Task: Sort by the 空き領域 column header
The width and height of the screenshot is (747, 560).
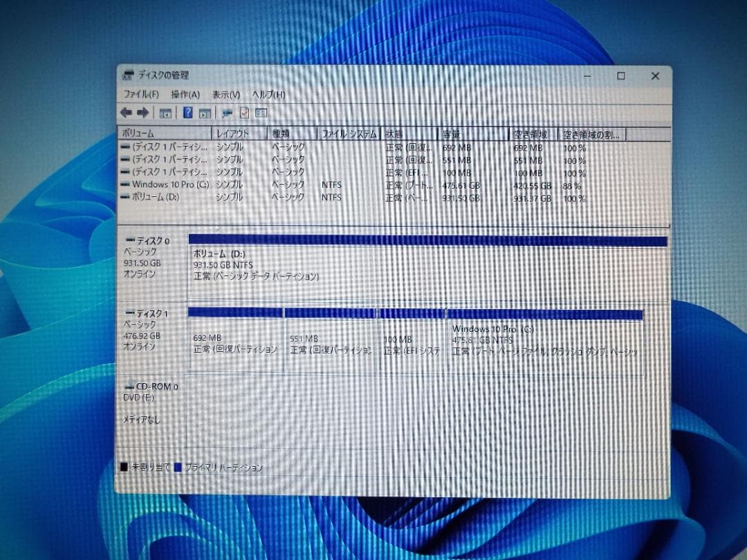Action: [533, 134]
